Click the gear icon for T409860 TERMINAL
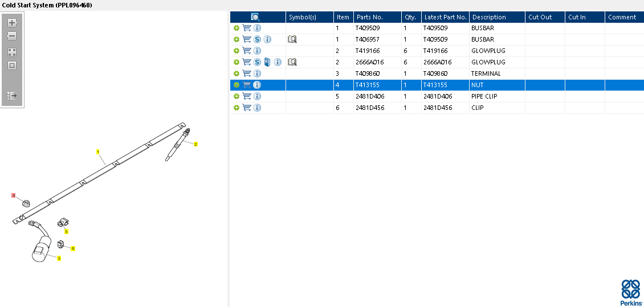Screen dimensions: 644x307 tap(236, 73)
